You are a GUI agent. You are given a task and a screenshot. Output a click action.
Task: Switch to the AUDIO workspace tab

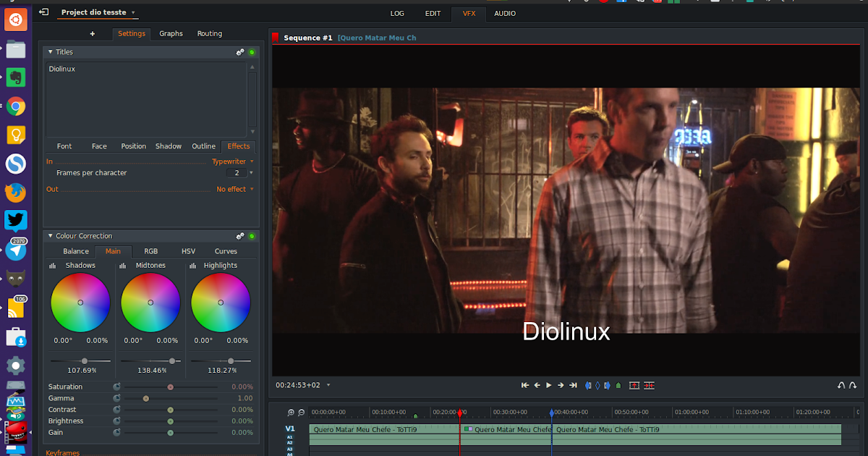pos(505,13)
